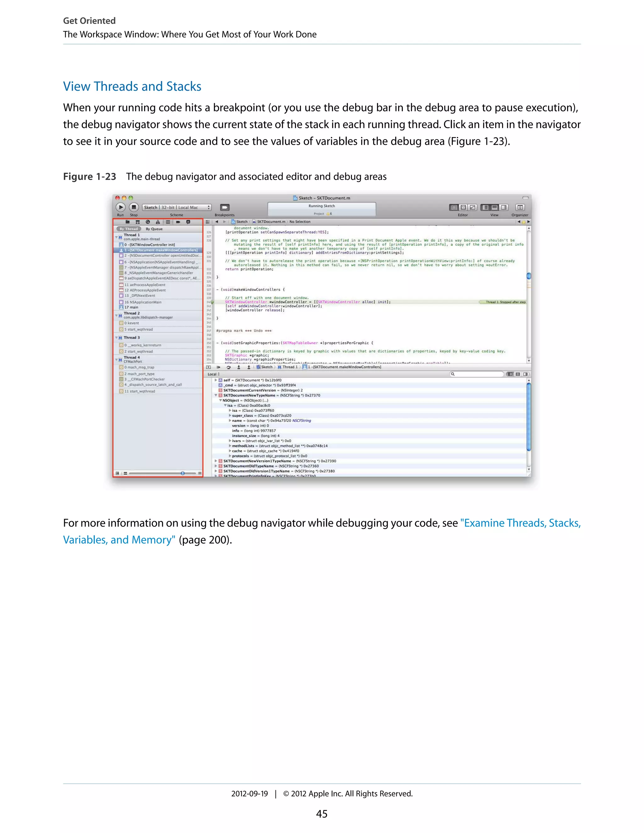Image resolution: width=644 pixels, height=833 pixels.
Task: Select stack frame 0 -[SKTWindowController init]
Action: pos(158,245)
